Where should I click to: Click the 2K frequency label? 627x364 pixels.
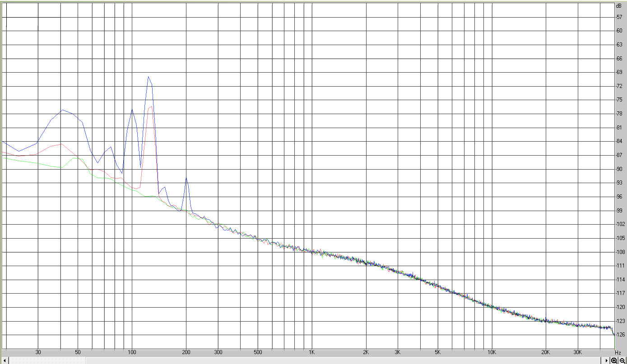tap(366, 352)
